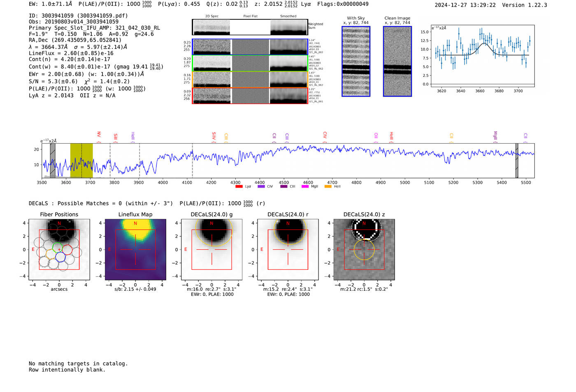Click the 'Primary Spec_Slot_IFU_AMP' line
Screen dimensions: 576x392
tap(94, 28)
